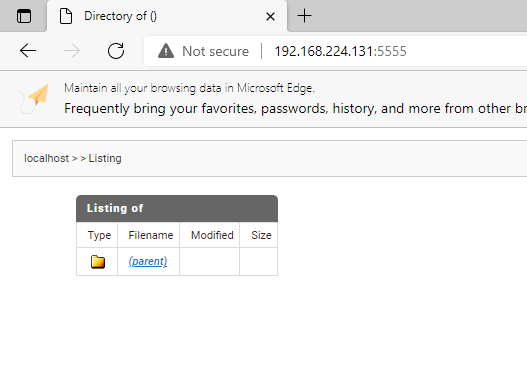Click the forward navigation arrow
Screen dimensions: 527x365
tap(72, 51)
